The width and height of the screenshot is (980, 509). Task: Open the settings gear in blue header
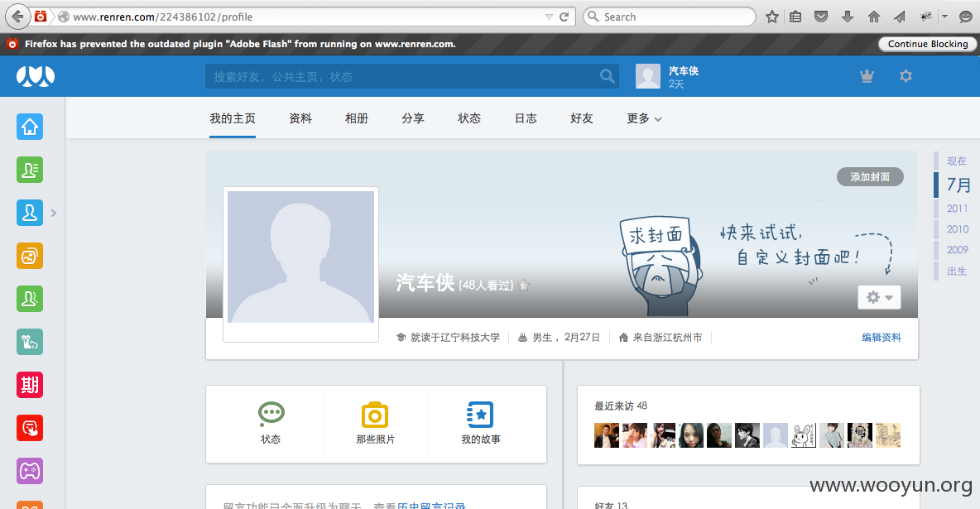(906, 76)
